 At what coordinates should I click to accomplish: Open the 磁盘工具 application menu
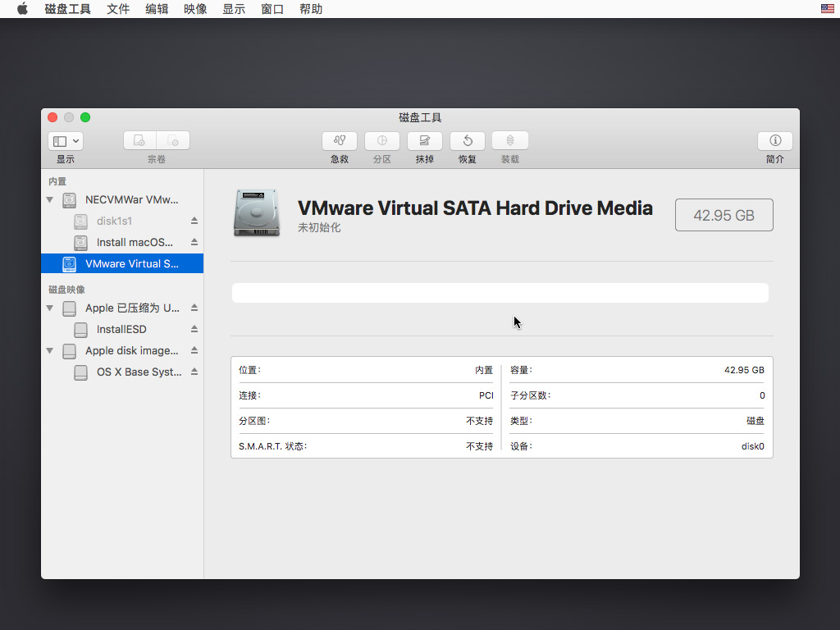[x=67, y=9]
